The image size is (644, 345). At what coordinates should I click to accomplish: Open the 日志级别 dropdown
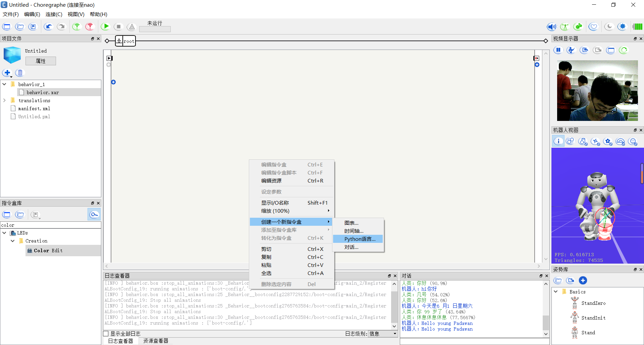pos(382,333)
